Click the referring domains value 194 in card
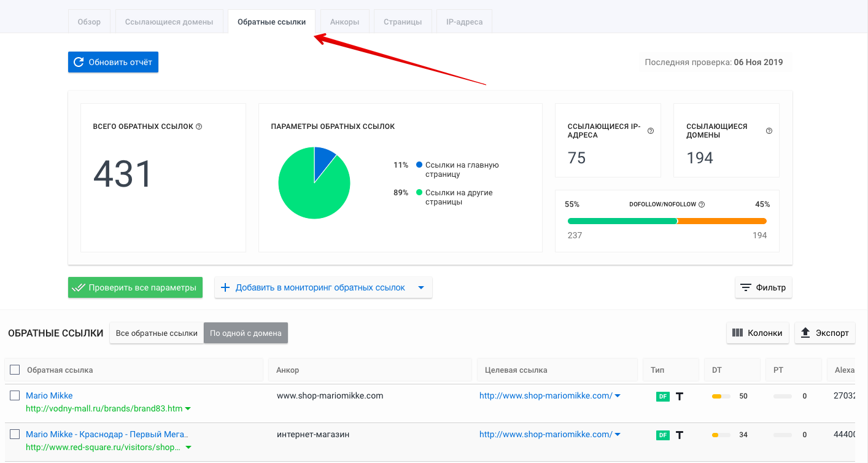 point(700,158)
